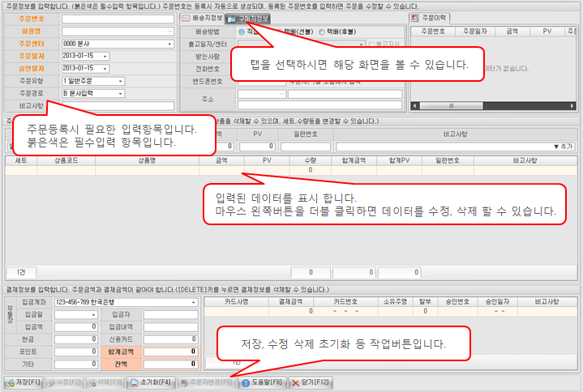The width and height of the screenshot is (583, 392).
Task: Click the 상품명 column header
Action: (147, 160)
